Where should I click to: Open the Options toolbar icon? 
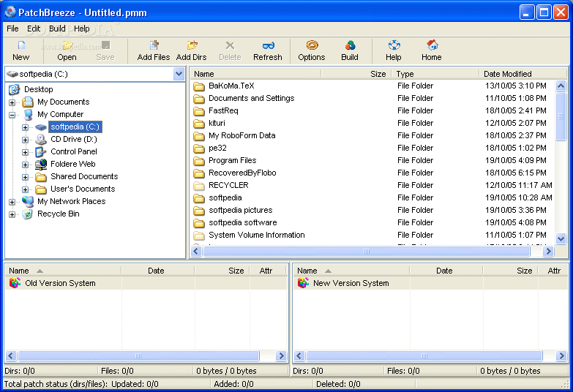tap(312, 45)
